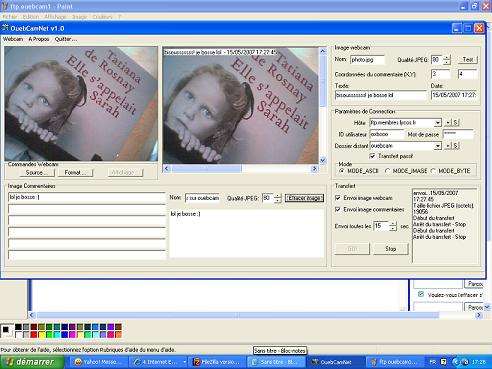Image resolution: width=492 pixels, height=369 pixels.
Task: Open the Webcam menu
Action: [13, 39]
